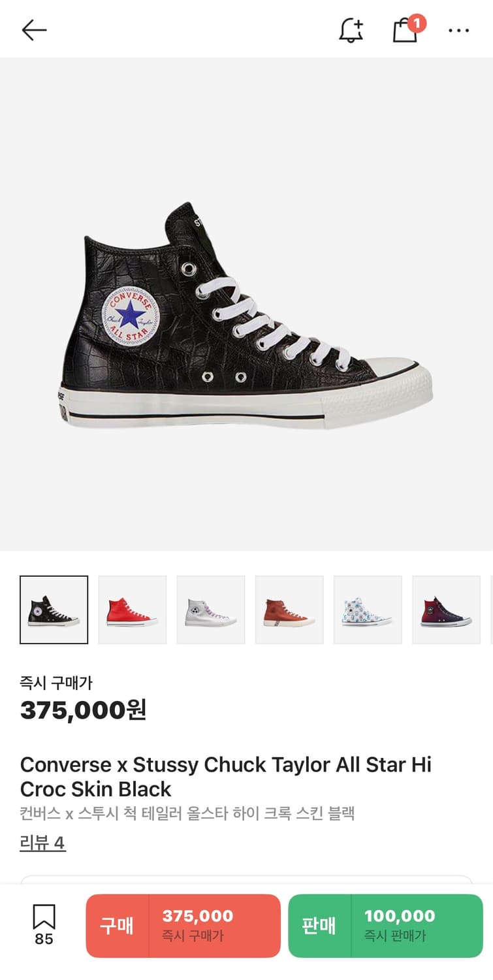Viewport: 493px width, 980px height.
Task: Tap the product title Converse x Stussy
Action: [x=225, y=776]
